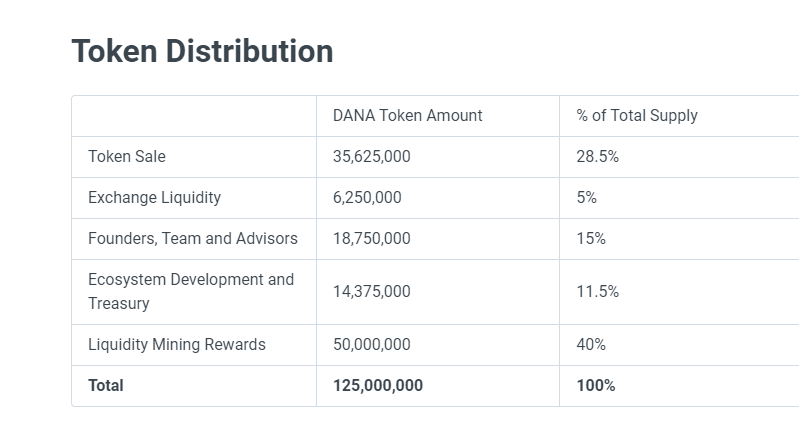This screenshot has width=799, height=430.
Task: Click Ecosystem Development and Treasury label
Action: [191, 291]
